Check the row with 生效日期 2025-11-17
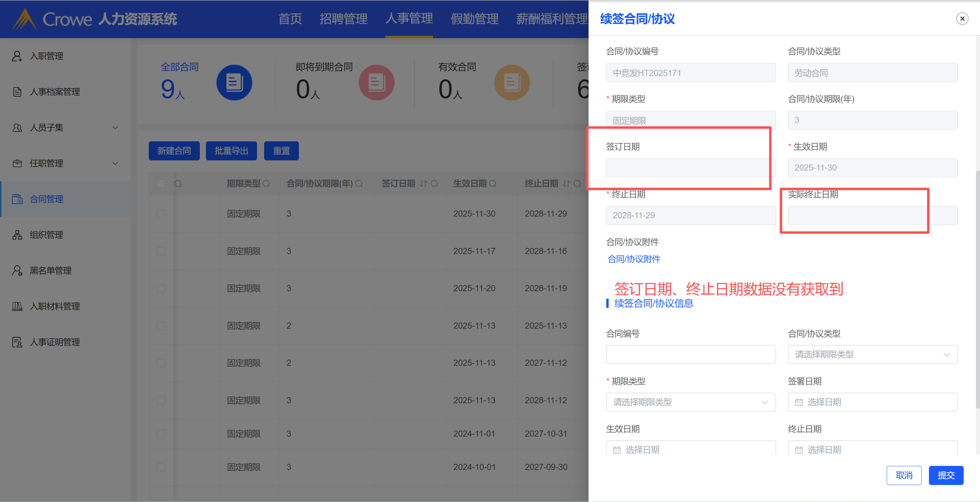 point(161,251)
